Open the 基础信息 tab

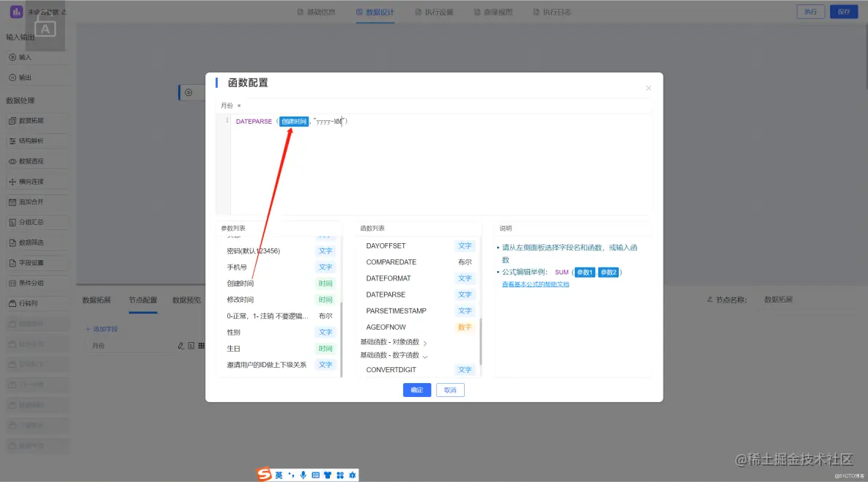316,12
